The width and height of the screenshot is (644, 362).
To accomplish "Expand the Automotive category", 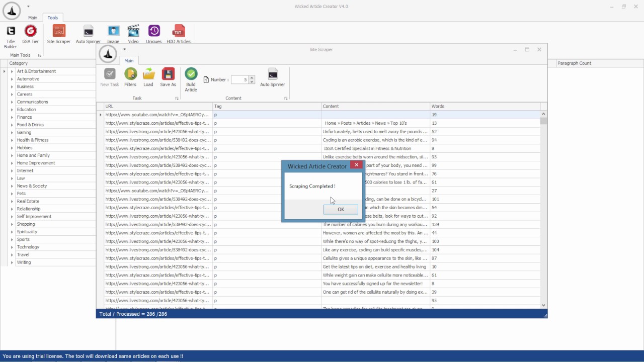I will click(x=12, y=79).
